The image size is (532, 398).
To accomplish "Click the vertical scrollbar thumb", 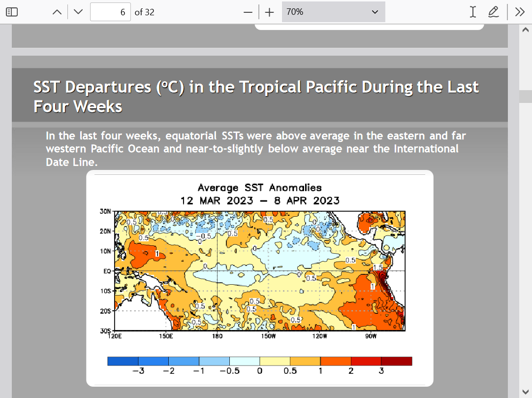I will [x=525, y=96].
